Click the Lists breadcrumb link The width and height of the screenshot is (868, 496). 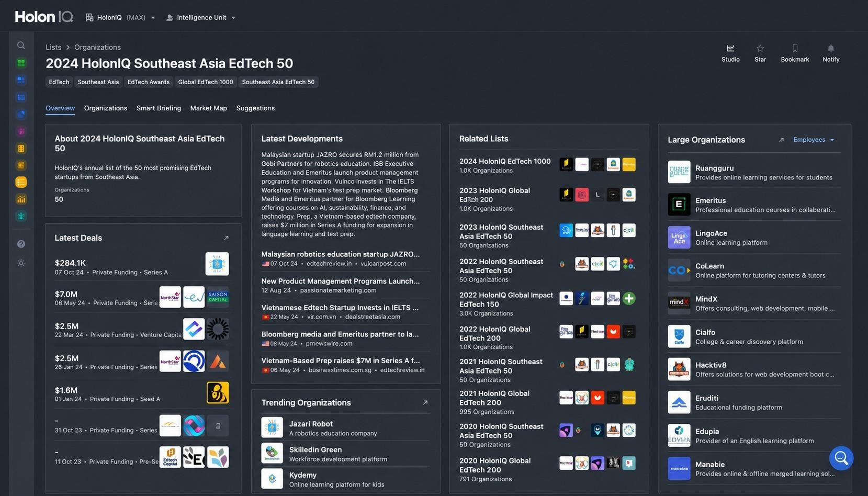pyautogui.click(x=53, y=47)
